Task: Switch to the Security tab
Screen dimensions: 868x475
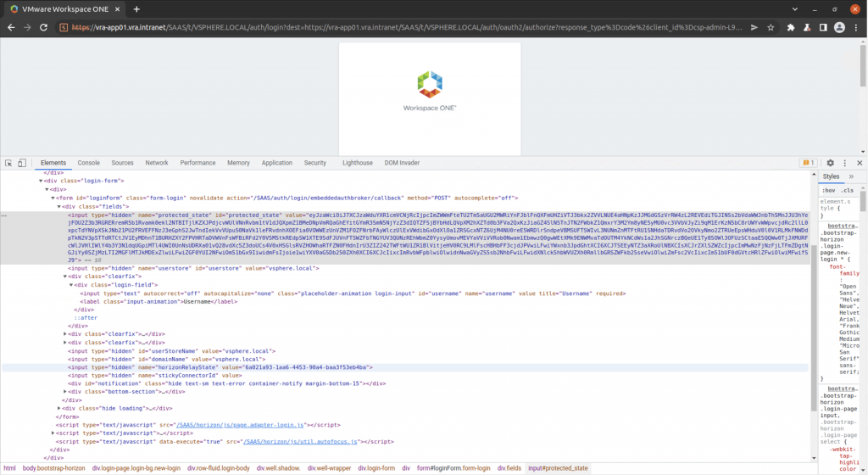Action: pos(315,163)
